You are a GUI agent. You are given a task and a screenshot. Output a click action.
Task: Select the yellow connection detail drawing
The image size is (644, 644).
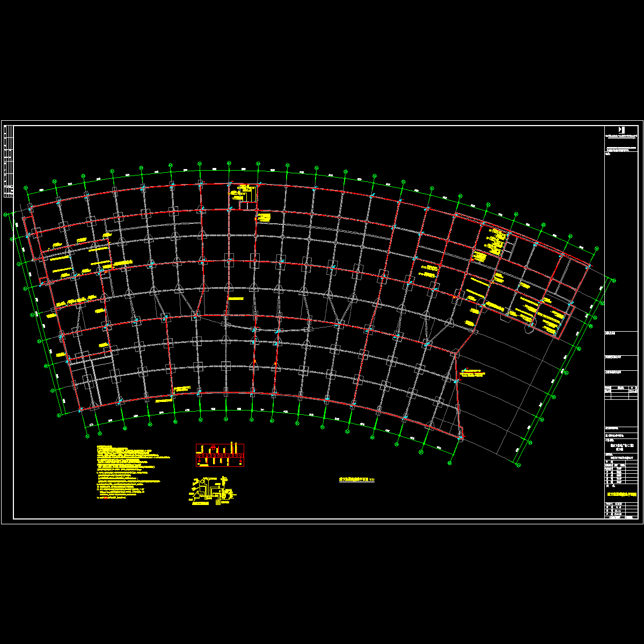click(x=212, y=490)
